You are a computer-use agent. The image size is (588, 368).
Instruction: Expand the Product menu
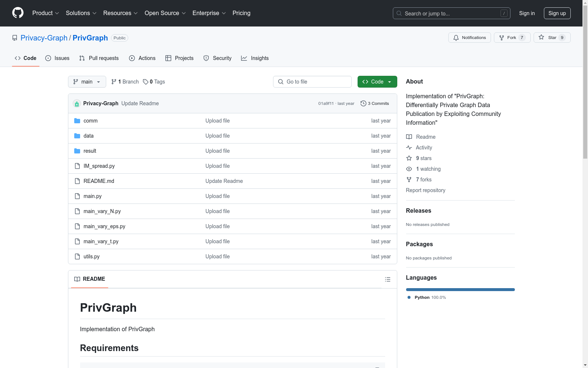click(x=46, y=13)
